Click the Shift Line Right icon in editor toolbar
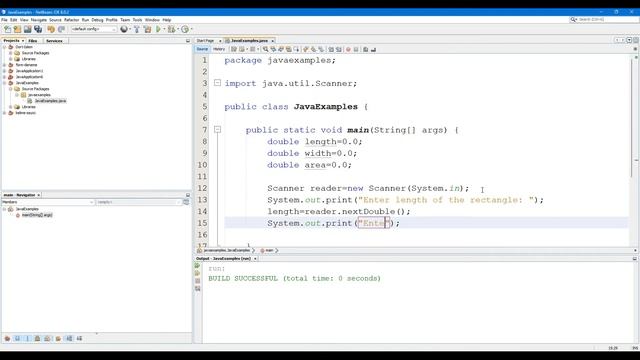The width and height of the screenshot is (640, 360). [x=339, y=49]
